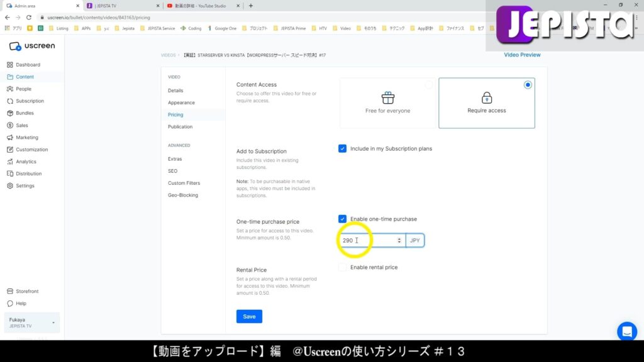Open the Pricing video tab
Screen dimensions: 644x362
click(x=175, y=115)
